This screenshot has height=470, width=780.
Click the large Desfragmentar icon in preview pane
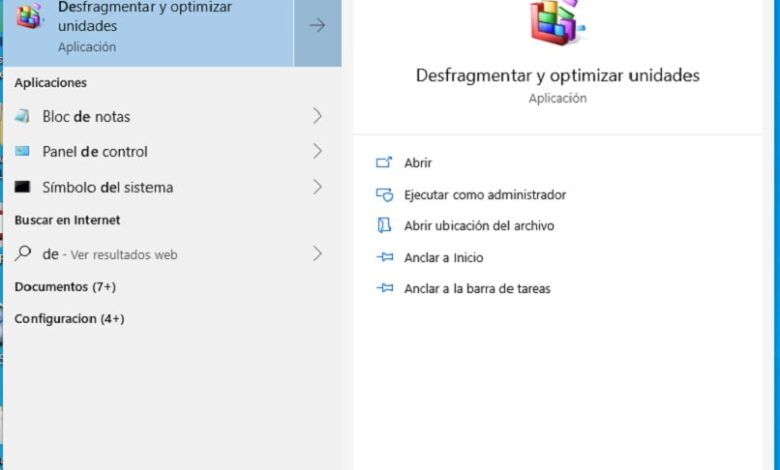pyautogui.click(x=558, y=22)
